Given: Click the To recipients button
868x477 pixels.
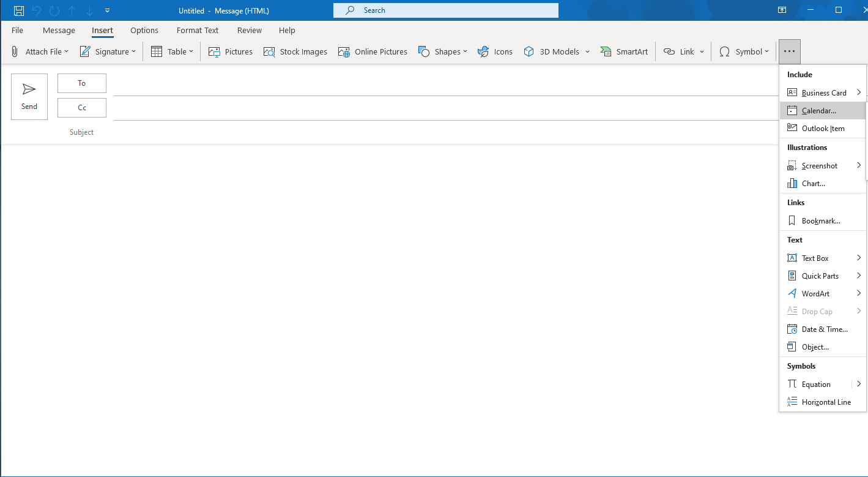Looking at the screenshot, I should (x=82, y=83).
